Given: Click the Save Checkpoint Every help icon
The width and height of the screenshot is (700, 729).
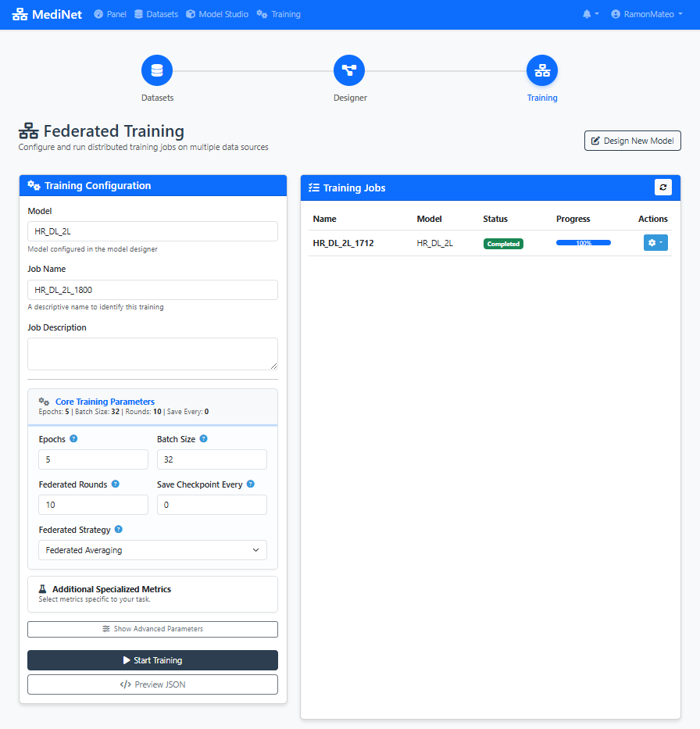Looking at the screenshot, I should [249, 484].
